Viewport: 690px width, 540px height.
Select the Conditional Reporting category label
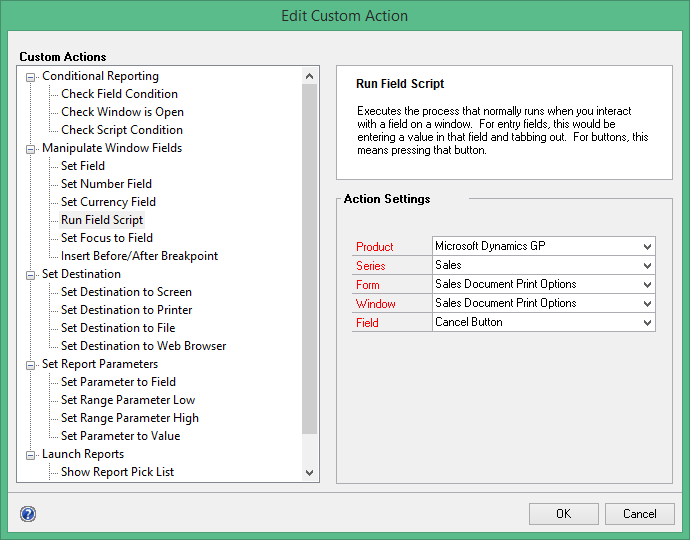tap(100, 76)
